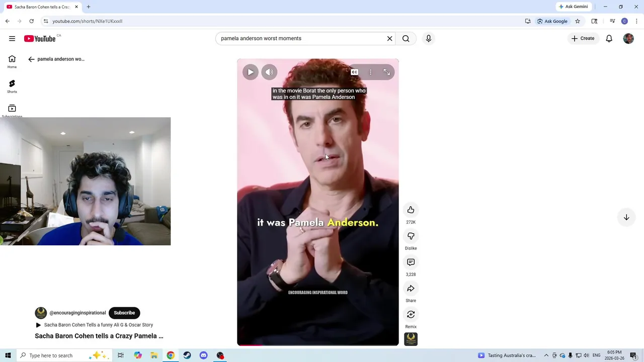Submit search with the magnifier button
Image resolution: width=644 pixels, height=362 pixels.
coord(406,38)
